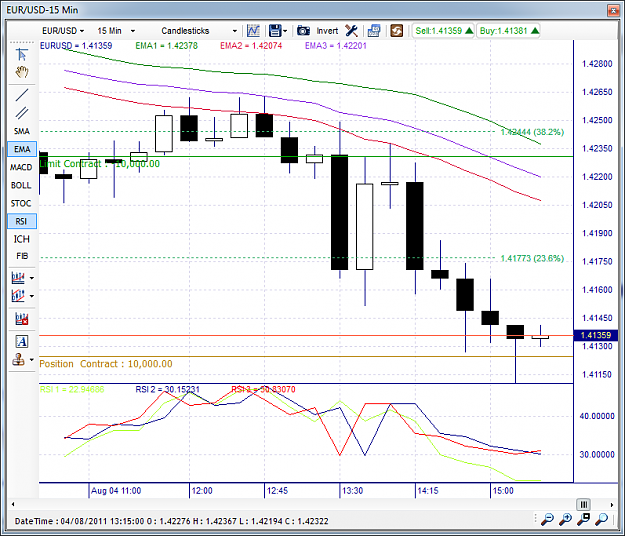Click the scrollbar left arrow
The image size is (625, 536).
[13, 505]
